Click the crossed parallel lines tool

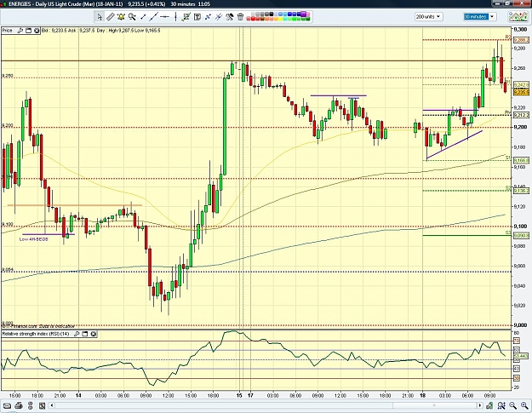click(x=219, y=17)
